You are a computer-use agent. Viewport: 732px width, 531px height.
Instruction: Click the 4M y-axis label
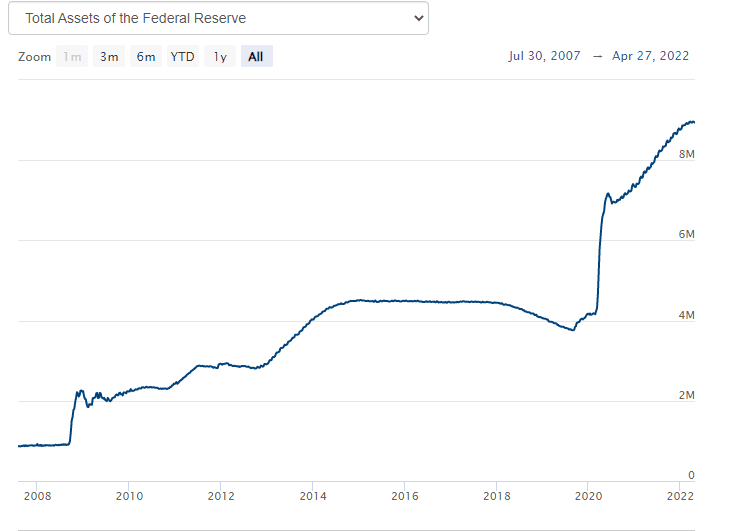pyautogui.click(x=686, y=315)
